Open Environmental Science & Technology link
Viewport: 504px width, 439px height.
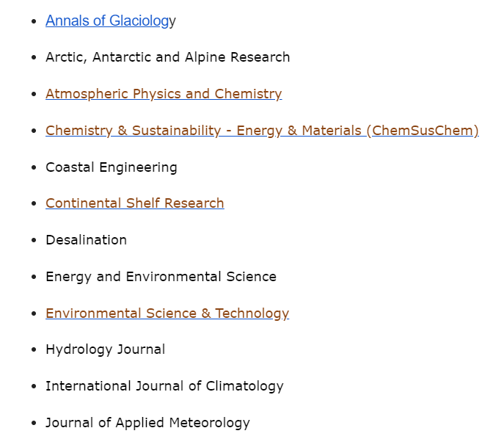(167, 313)
